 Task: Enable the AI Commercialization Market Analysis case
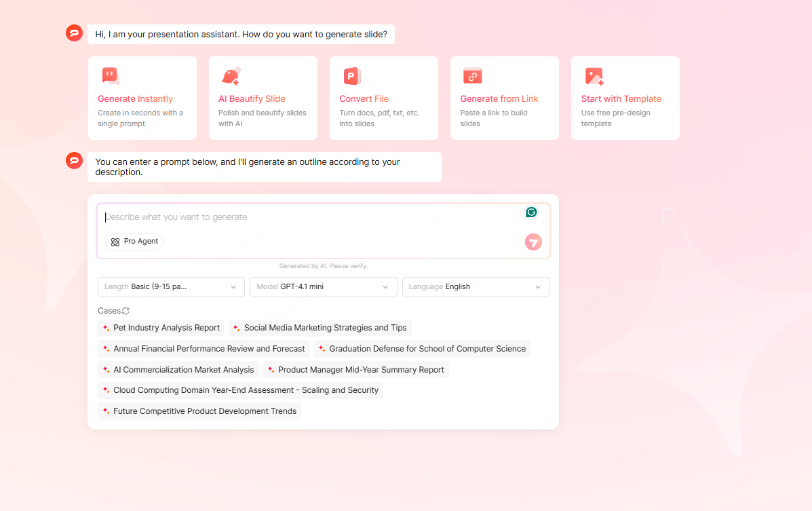178,369
